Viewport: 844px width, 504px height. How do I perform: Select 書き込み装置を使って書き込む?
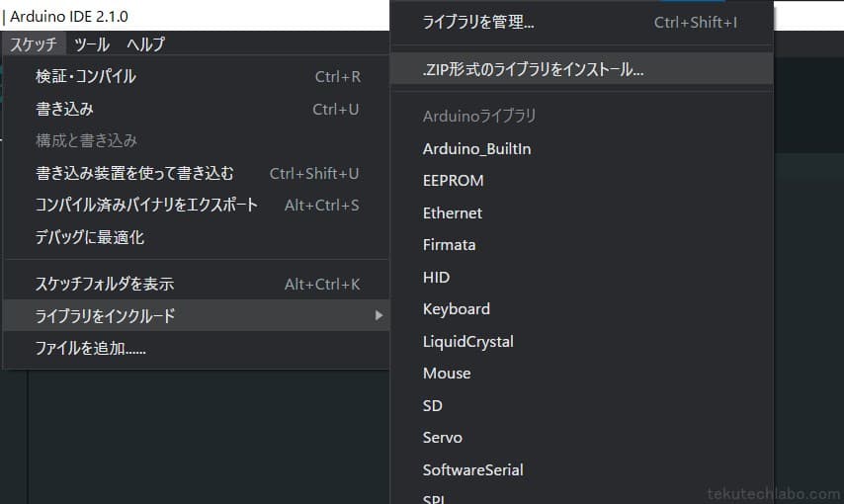pyautogui.click(x=197, y=173)
